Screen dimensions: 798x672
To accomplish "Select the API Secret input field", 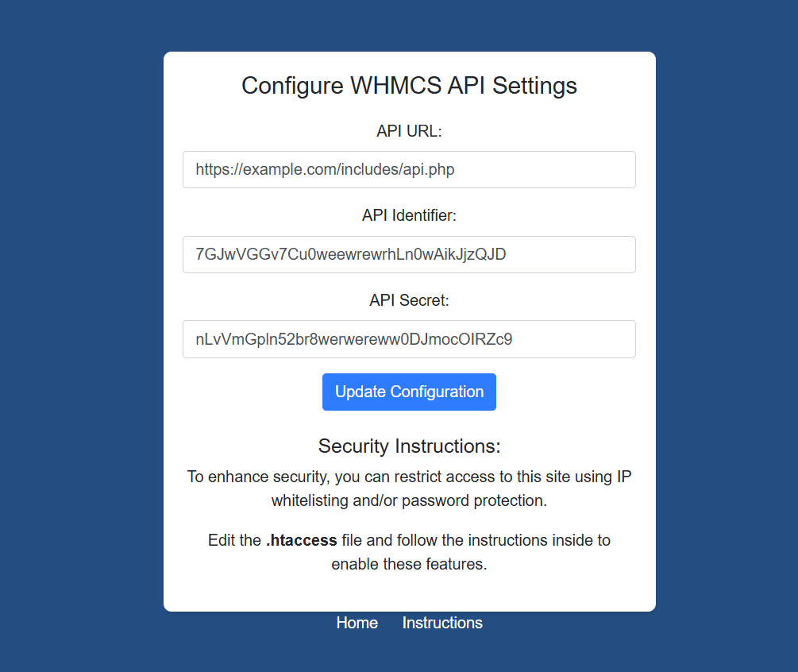I will (x=409, y=339).
